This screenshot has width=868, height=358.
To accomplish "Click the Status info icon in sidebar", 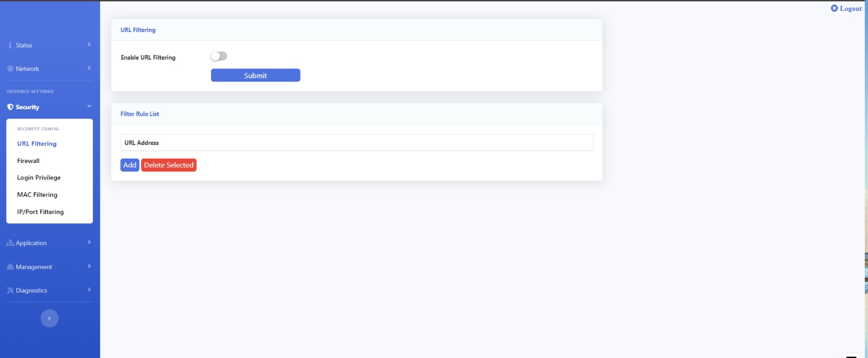I will (x=10, y=45).
